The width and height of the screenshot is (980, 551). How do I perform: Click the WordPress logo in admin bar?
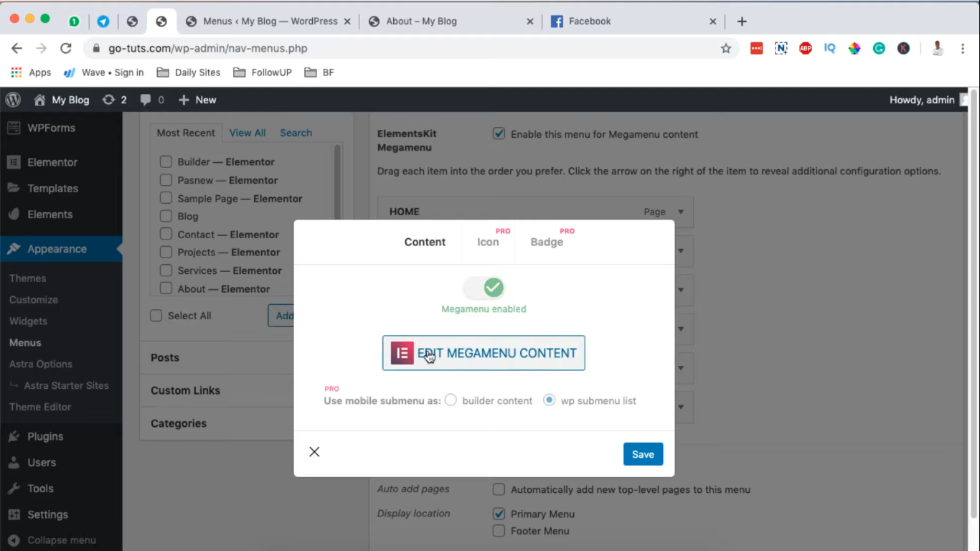pyautogui.click(x=13, y=100)
